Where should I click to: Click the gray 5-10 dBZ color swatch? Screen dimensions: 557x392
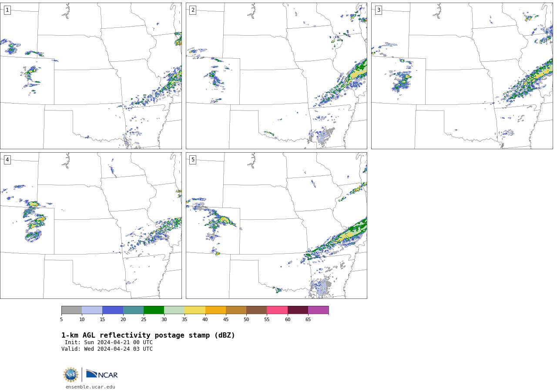(71, 310)
